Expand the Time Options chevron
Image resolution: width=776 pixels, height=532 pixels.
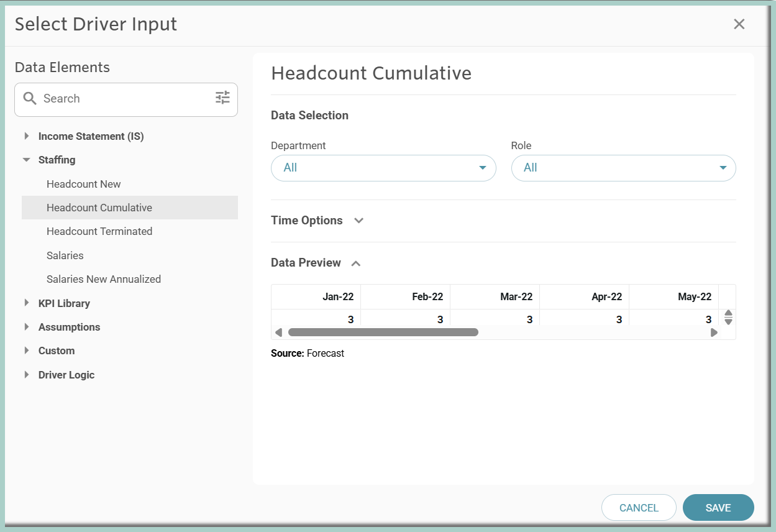coord(358,221)
